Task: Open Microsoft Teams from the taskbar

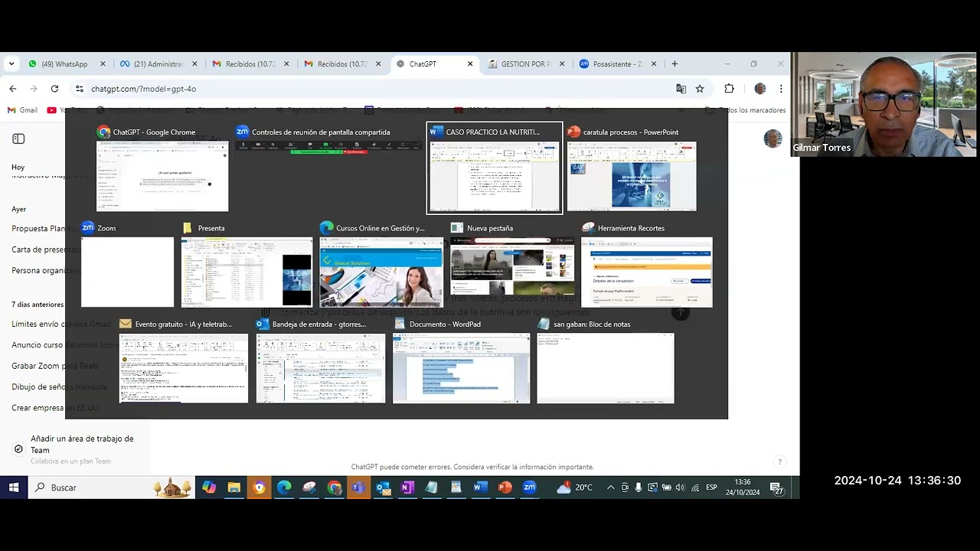Action: click(x=358, y=487)
